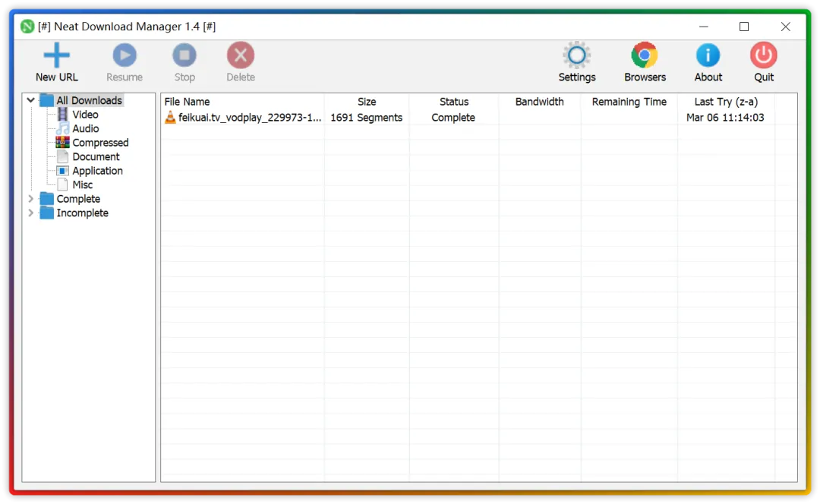Select the Document category
Image resolution: width=820 pixels, height=504 pixels.
96,157
